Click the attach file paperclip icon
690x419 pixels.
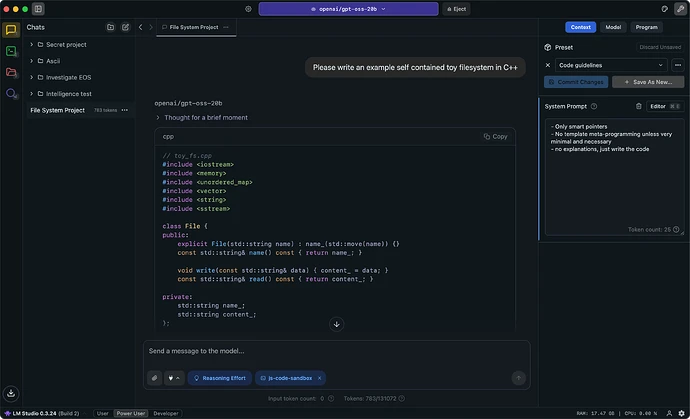(154, 378)
